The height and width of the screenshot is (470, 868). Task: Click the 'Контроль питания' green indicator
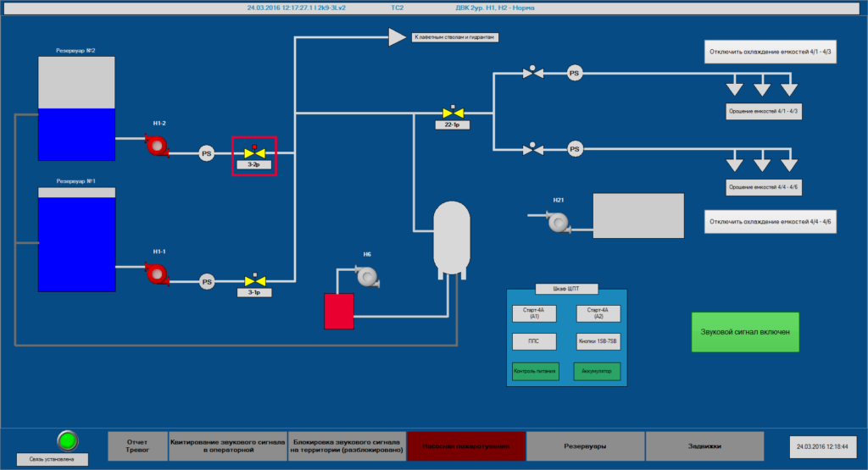click(535, 371)
